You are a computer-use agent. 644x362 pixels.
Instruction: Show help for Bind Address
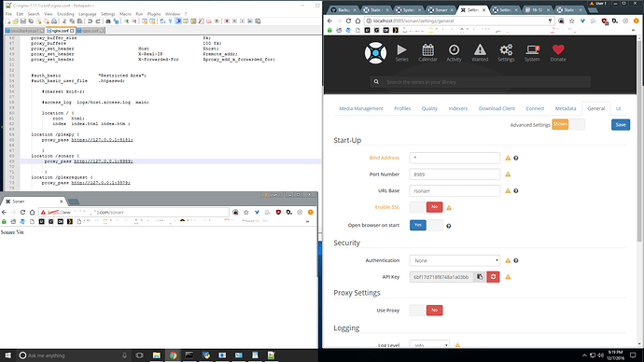(x=516, y=158)
